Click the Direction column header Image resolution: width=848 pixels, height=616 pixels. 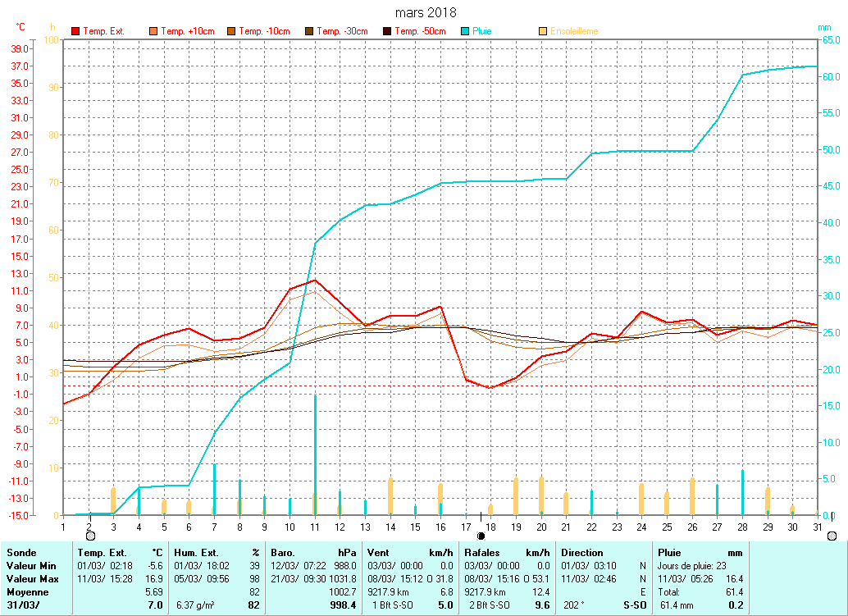coord(604,553)
